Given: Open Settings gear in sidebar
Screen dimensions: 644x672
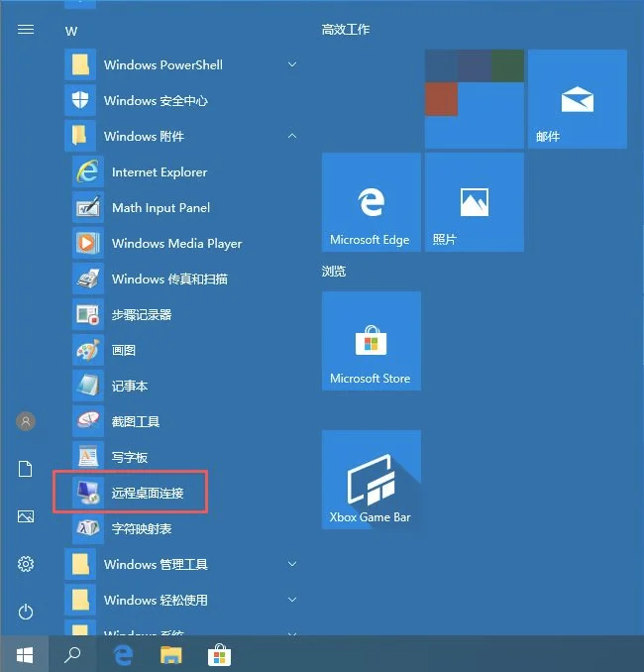Looking at the screenshot, I should click(26, 564).
